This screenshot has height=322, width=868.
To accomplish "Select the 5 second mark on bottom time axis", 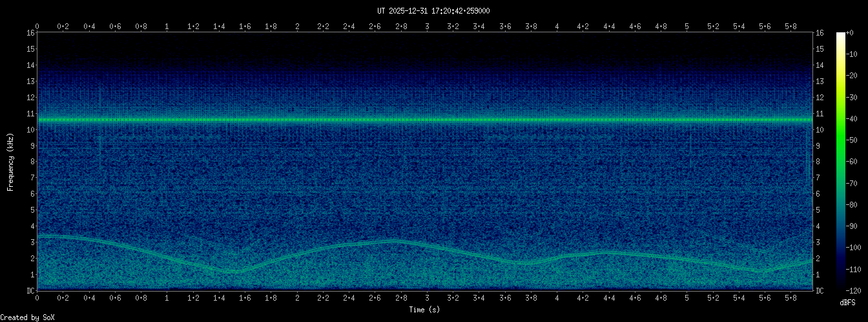I will [x=687, y=298].
